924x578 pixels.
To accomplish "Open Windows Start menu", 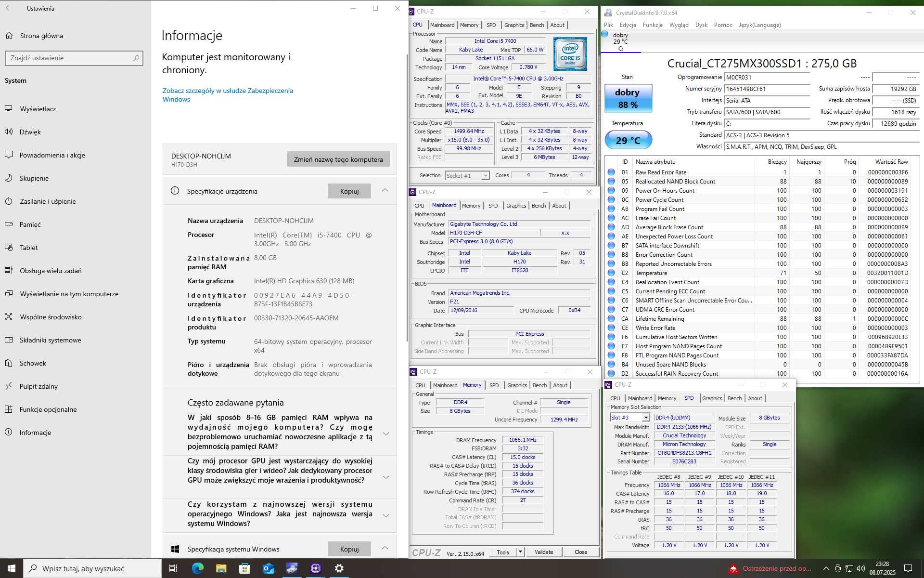I will click(x=12, y=568).
